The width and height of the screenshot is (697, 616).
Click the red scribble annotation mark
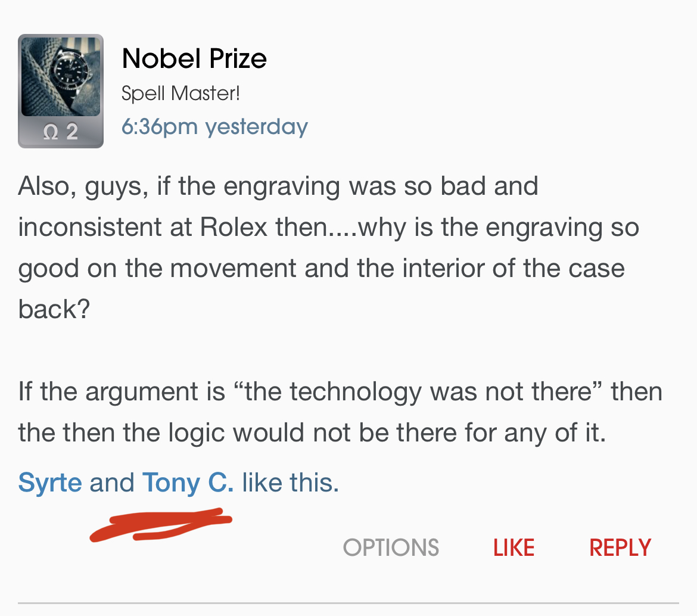pos(161,524)
